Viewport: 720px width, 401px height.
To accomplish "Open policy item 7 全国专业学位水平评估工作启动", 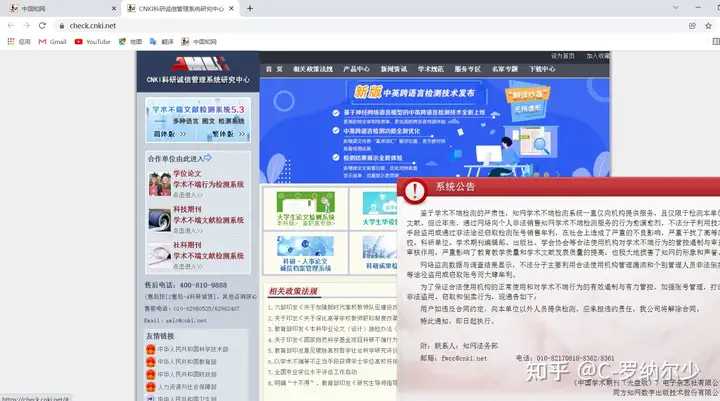I will (312, 372).
